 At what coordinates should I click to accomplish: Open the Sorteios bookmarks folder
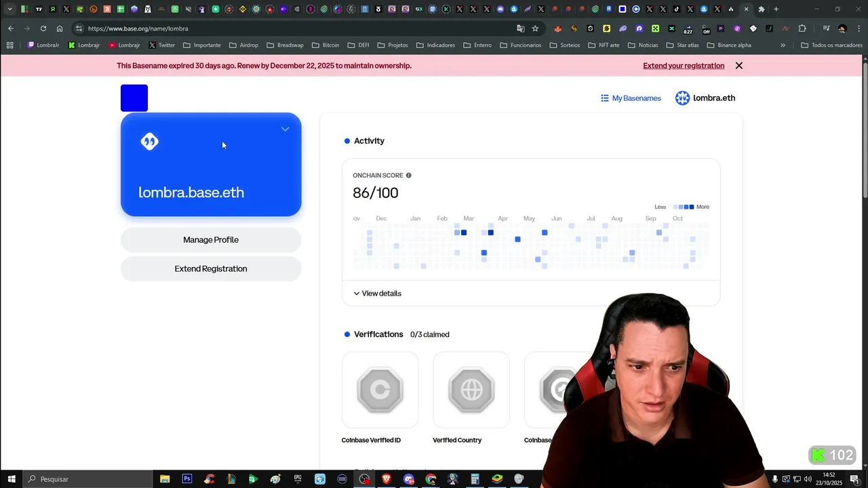564,45
